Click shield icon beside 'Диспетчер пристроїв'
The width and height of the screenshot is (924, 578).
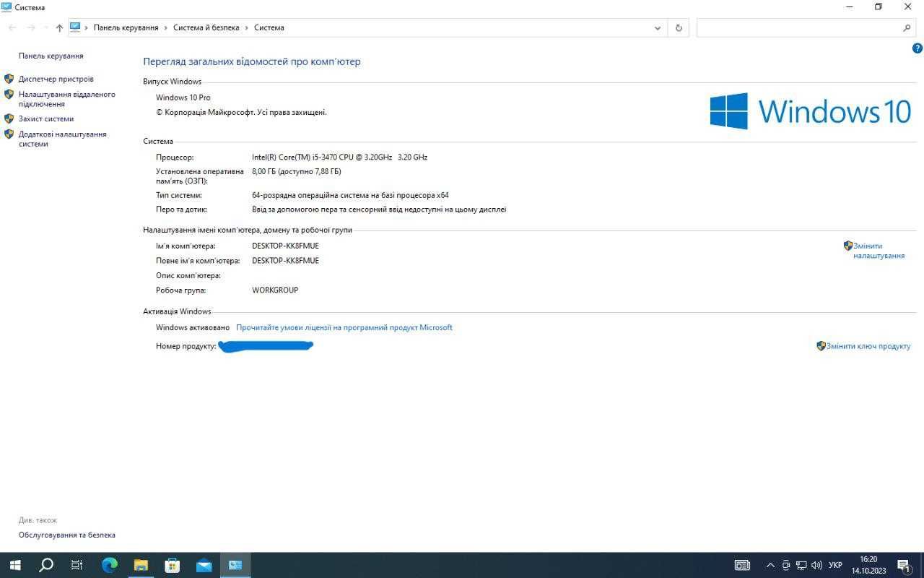9,79
